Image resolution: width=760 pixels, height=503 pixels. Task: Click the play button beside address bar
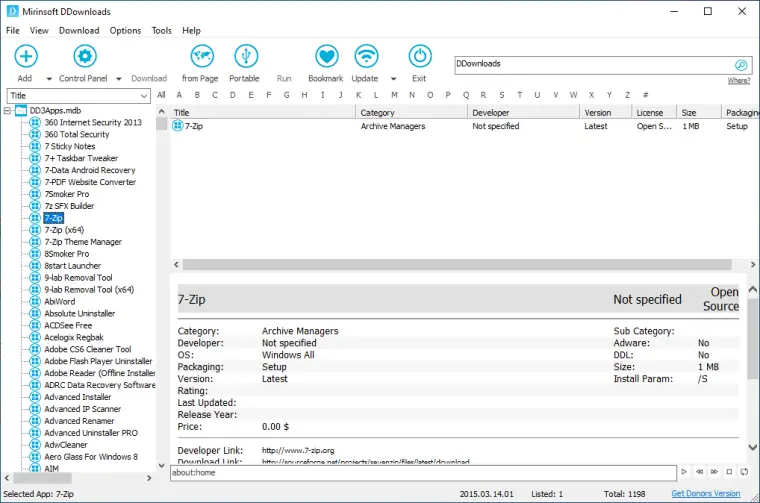683,472
